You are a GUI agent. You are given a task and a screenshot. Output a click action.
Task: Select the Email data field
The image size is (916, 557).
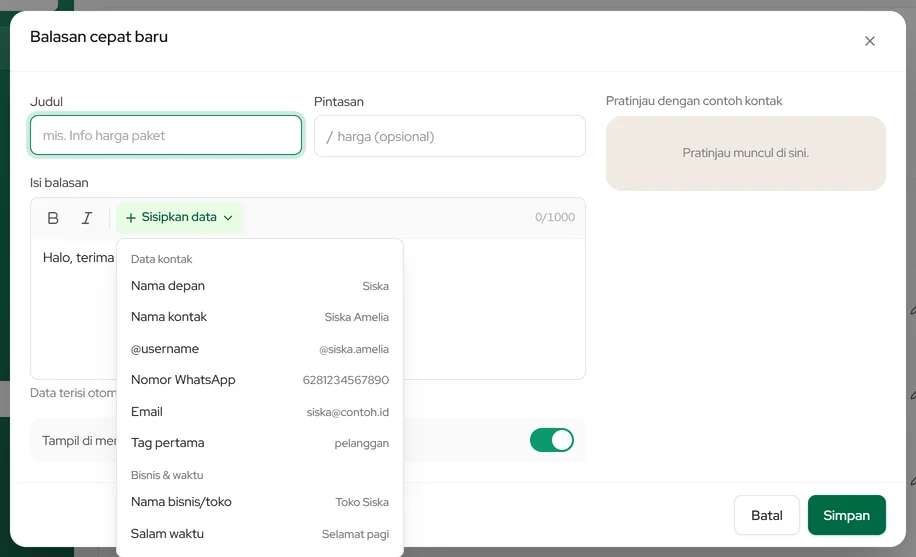point(260,411)
